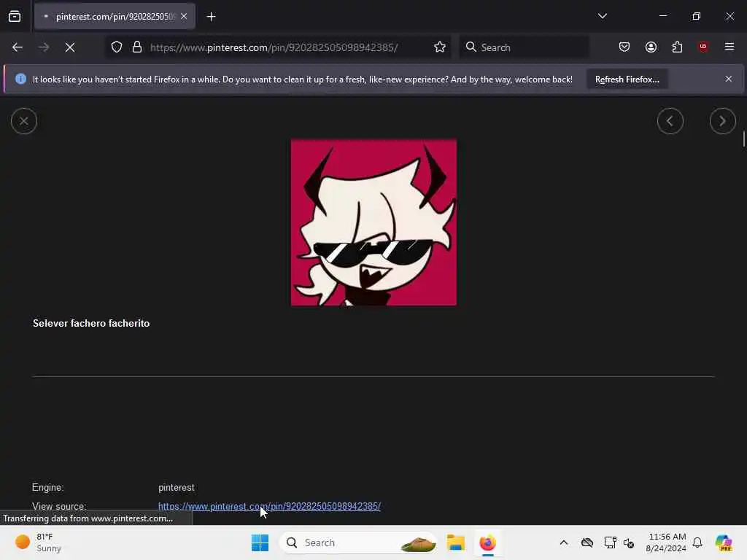Expand the list all tabs chevron
Viewport: 747px width, 560px height.
[x=602, y=16]
